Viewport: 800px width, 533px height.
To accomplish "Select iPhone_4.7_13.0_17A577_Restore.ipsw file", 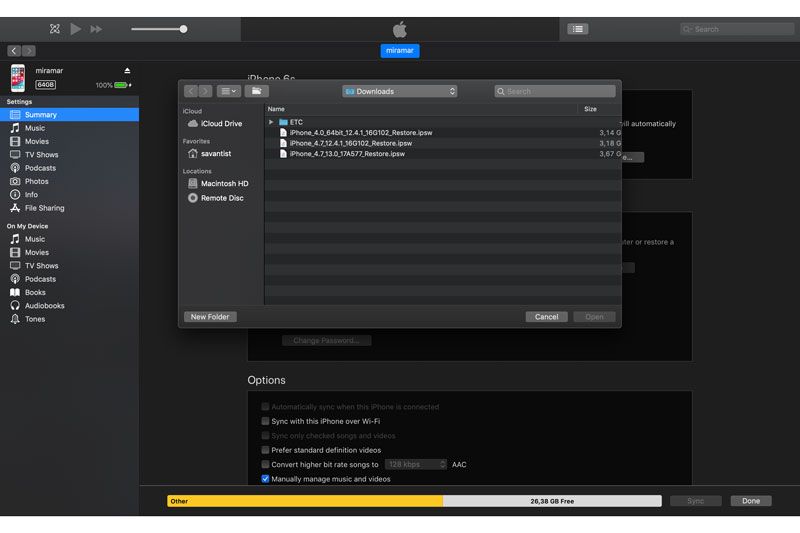I will (x=442, y=154).
